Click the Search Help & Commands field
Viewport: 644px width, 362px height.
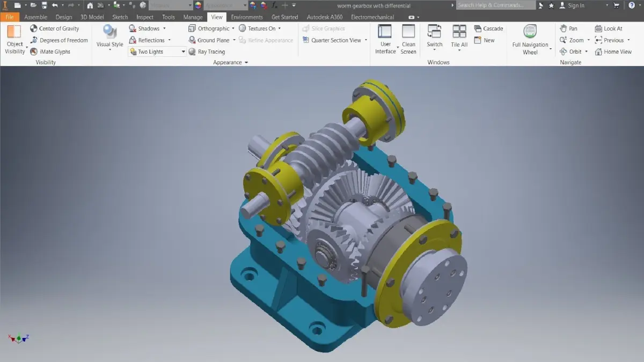coord(496,5)
